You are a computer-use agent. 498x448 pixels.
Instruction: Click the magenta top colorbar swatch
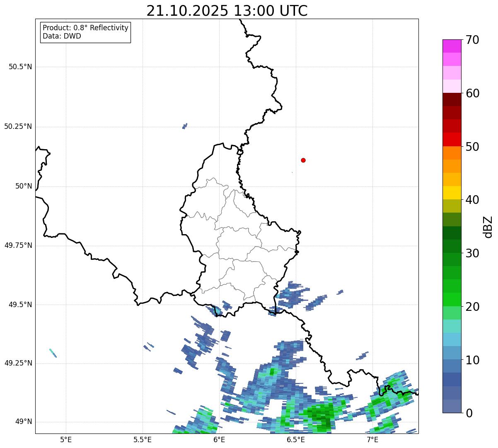[452, 46]
